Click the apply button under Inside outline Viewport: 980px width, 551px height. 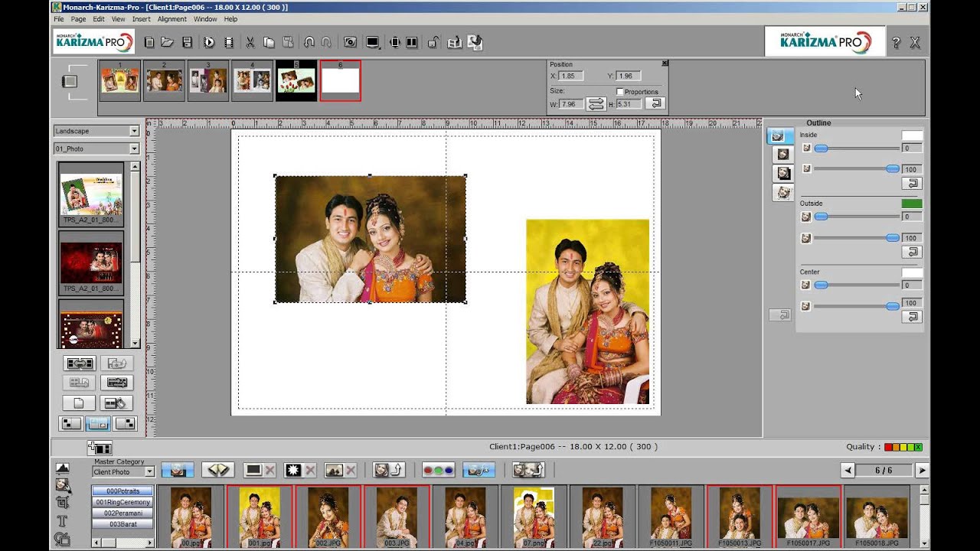click(911, 184)
